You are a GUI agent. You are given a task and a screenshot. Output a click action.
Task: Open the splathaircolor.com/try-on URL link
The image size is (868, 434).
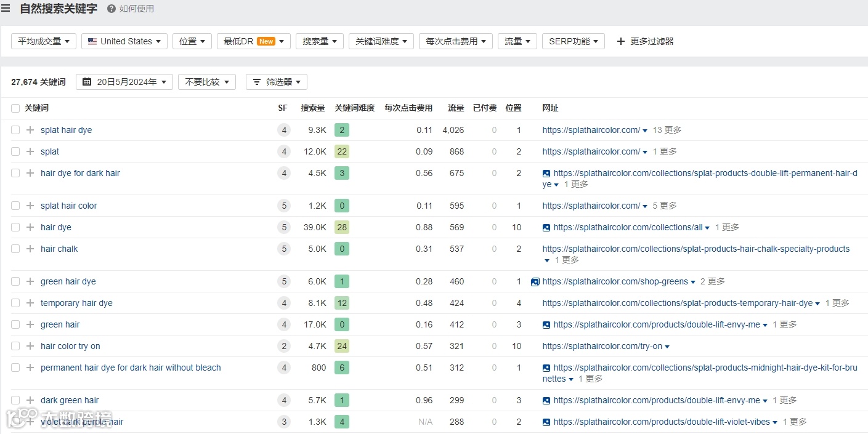pos(602,346)
